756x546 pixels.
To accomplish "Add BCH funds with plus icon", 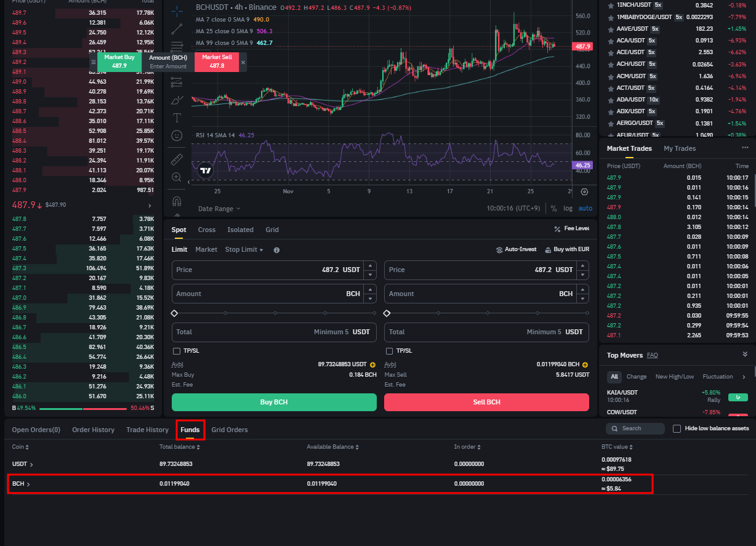I will click(x=585, y=364).
